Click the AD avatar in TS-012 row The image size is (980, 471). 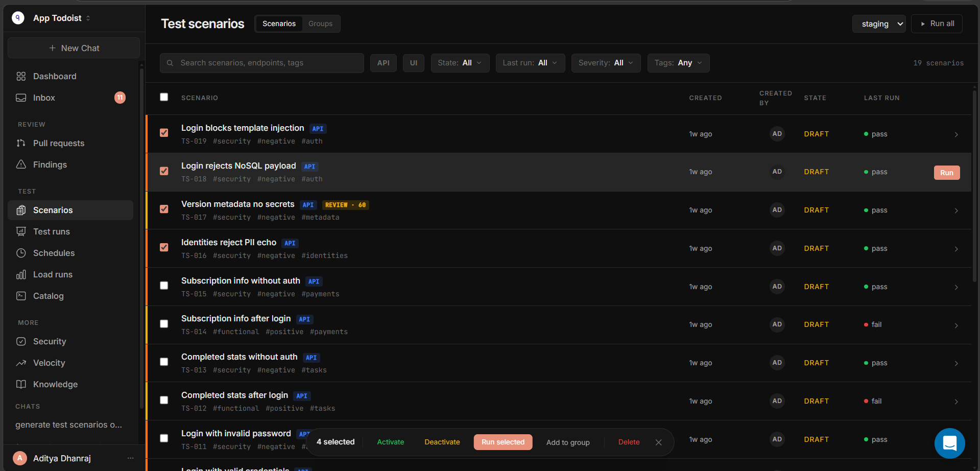coord(777,401)
